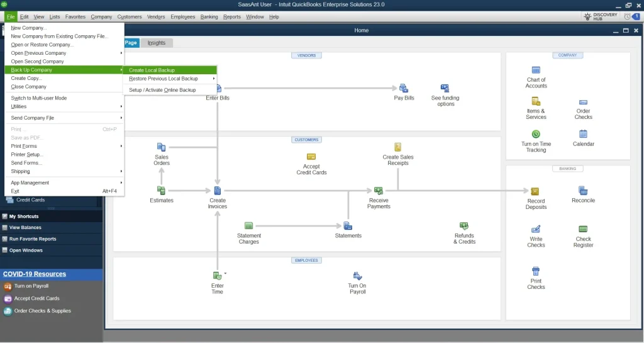644x343 pixels.
Task: Switch to the Insights tab
Action: tap(157, 43)
